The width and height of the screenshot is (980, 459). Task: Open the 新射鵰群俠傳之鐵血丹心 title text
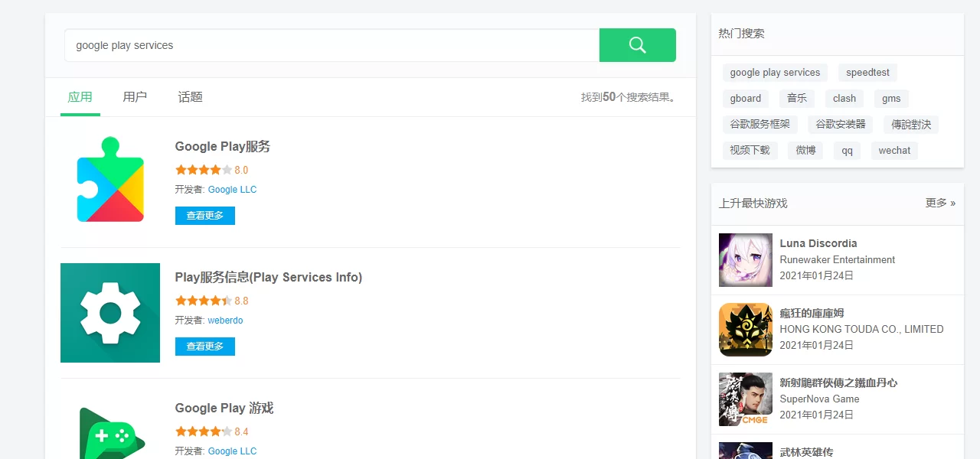pyautogui.click(x=838, y=382)
